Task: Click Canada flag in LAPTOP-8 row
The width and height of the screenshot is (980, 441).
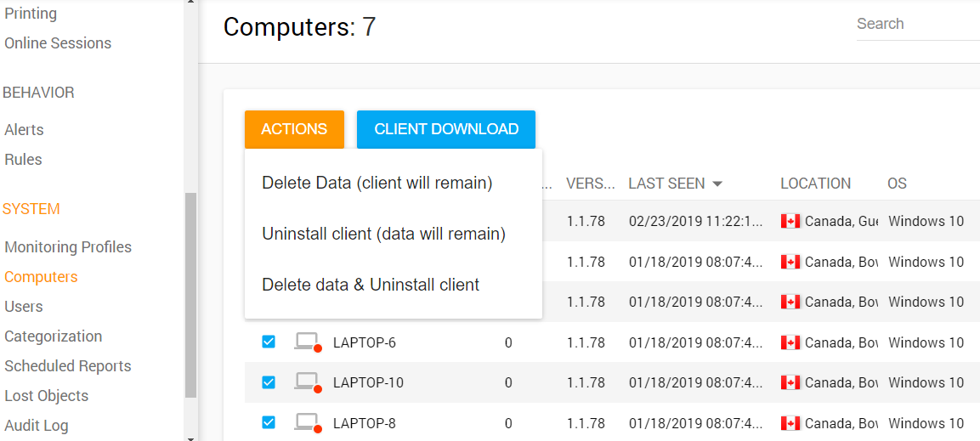Action: (790, 423)
